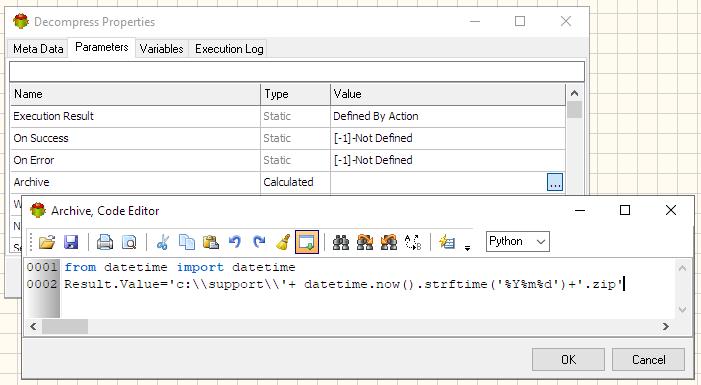The image size is (701, 385).
Task: Cancel the Code Editor dialog
Action: pos(648,360)
